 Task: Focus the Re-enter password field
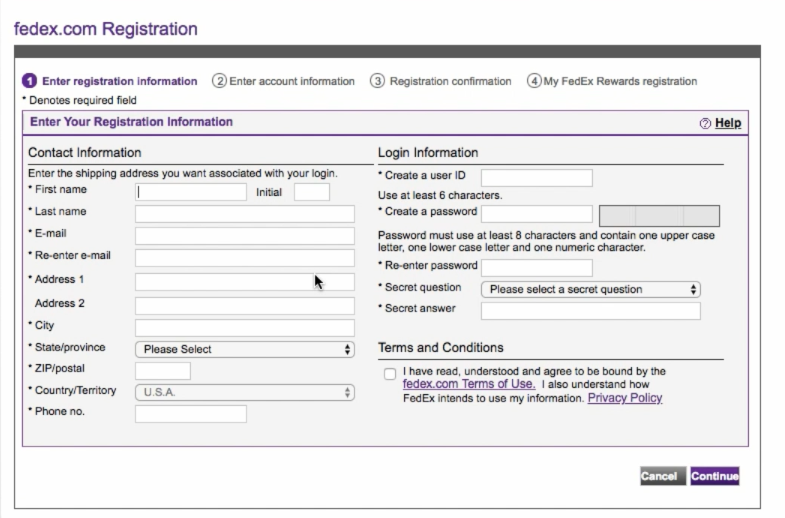point(537,268)
